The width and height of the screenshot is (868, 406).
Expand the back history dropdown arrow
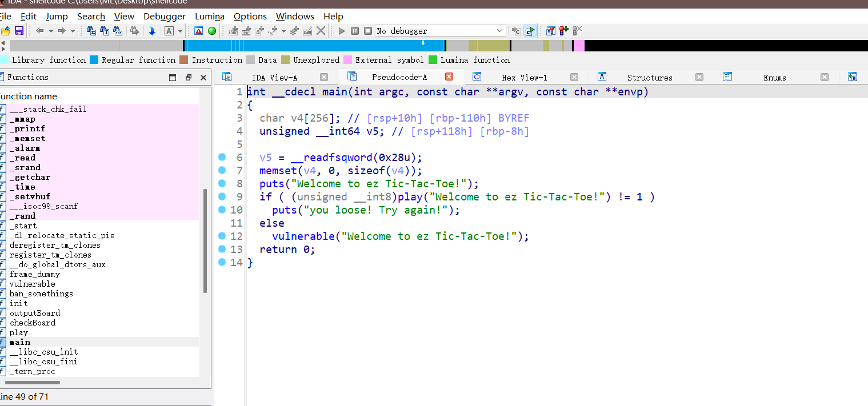tap(51, 31)
